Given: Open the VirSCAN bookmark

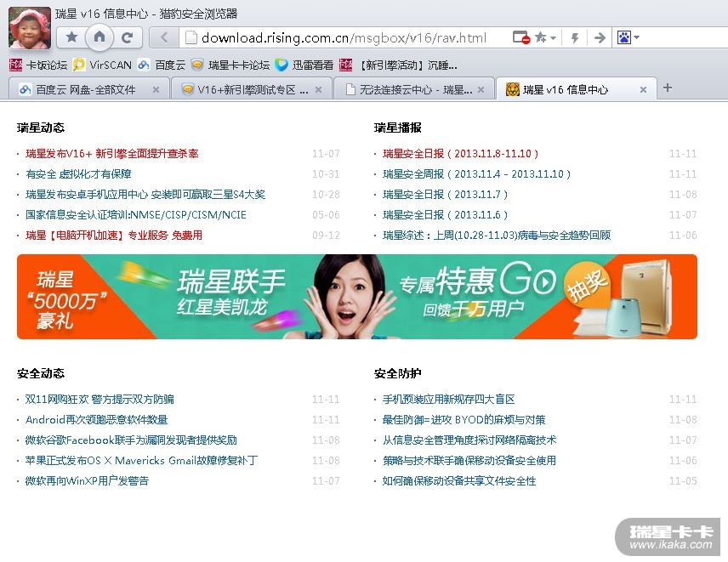Looking at the screenshot, I should [103, 65].
